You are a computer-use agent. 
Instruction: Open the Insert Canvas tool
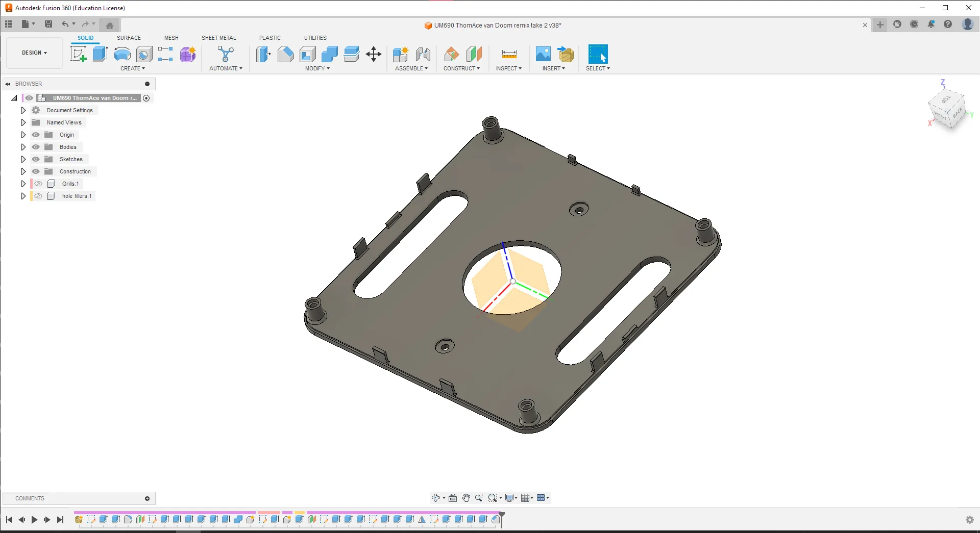click(543, 54)
